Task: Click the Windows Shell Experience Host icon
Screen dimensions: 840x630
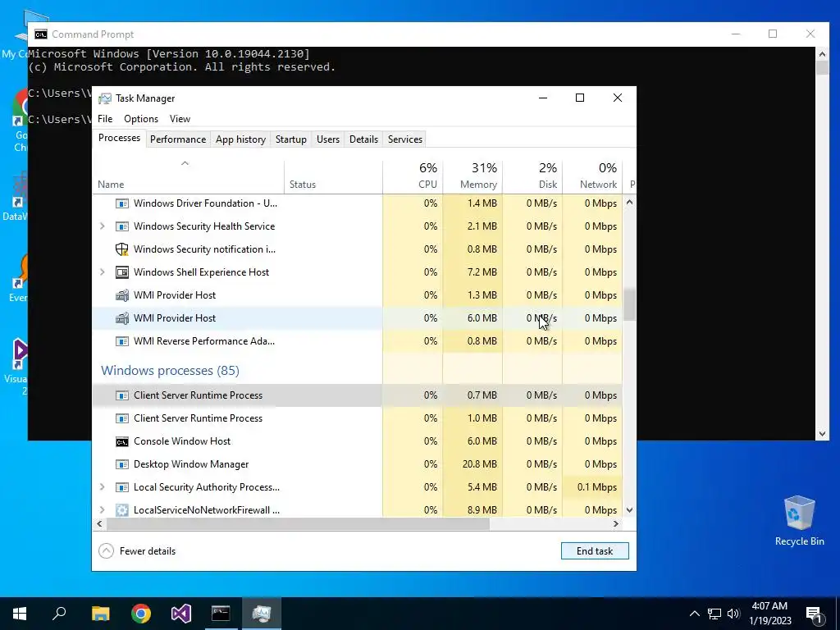Action: pyautogui.click(x=122, y=272)
